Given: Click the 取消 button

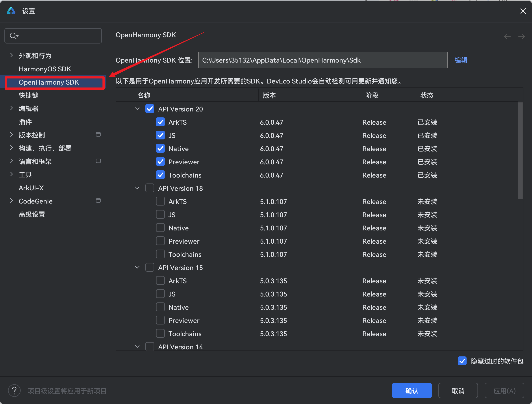Looking at the screenshot, I should [458, 391].
